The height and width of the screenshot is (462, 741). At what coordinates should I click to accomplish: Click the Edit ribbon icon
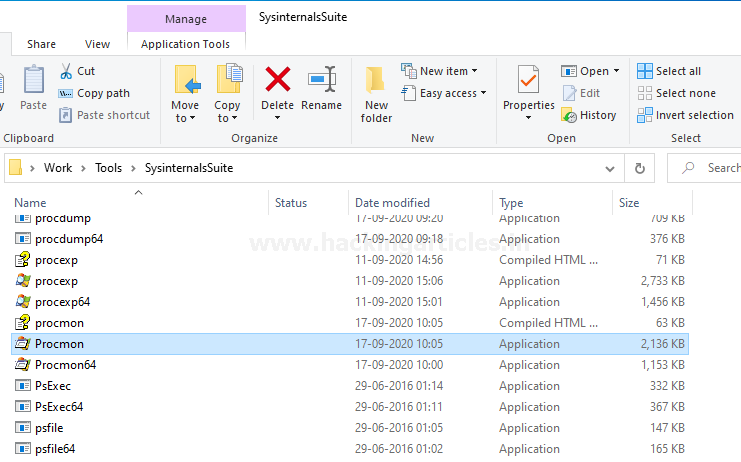point(569,93)
